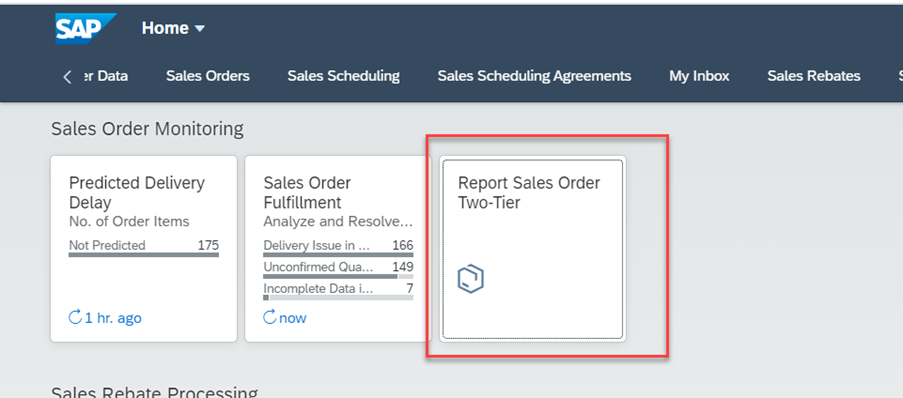The width and height of the screenshot is (903, 398).
Task: Open the Home dropdown arrow
Action: tap(200, 28)
